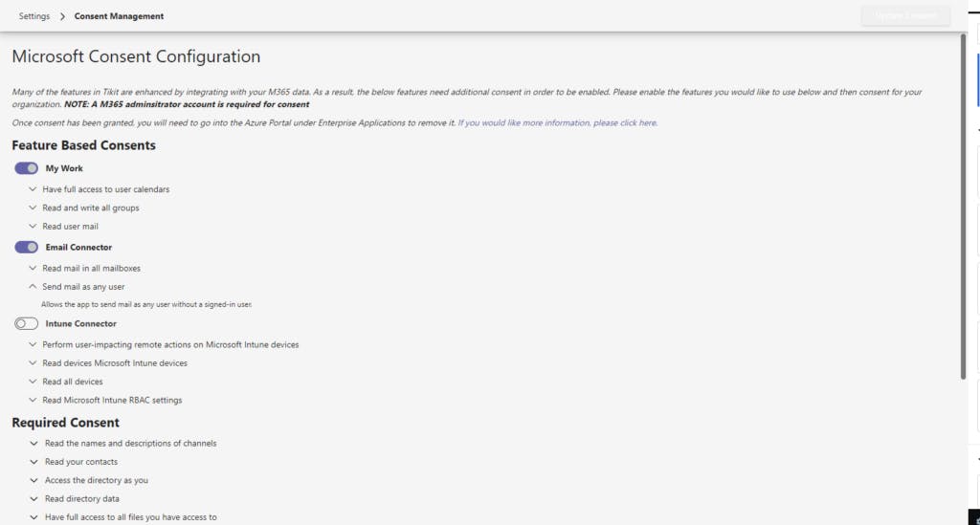Collapse 'Send mail as any user' details
The height and width of the screenshot is (525, 980).
point(33,286)
